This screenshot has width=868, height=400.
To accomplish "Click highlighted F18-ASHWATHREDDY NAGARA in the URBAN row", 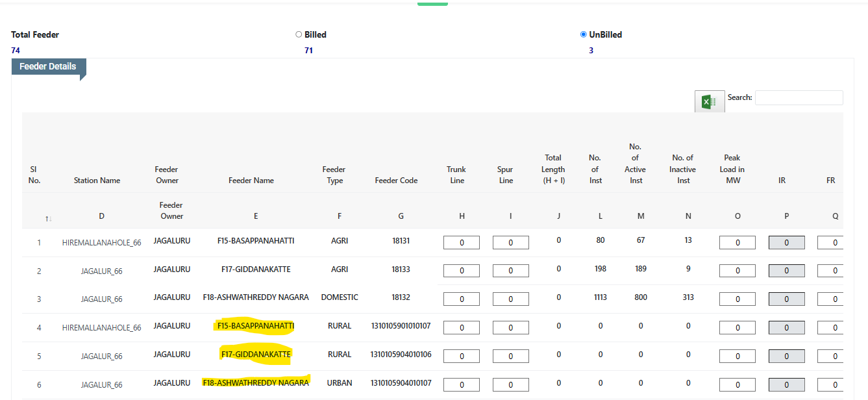I will tap(256, 383).
